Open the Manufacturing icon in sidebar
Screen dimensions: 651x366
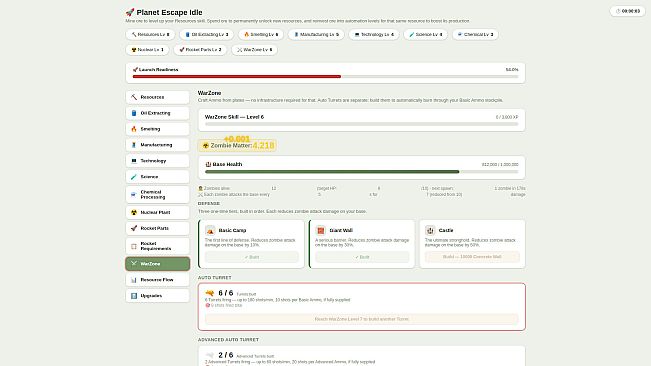tap(134, 145)
